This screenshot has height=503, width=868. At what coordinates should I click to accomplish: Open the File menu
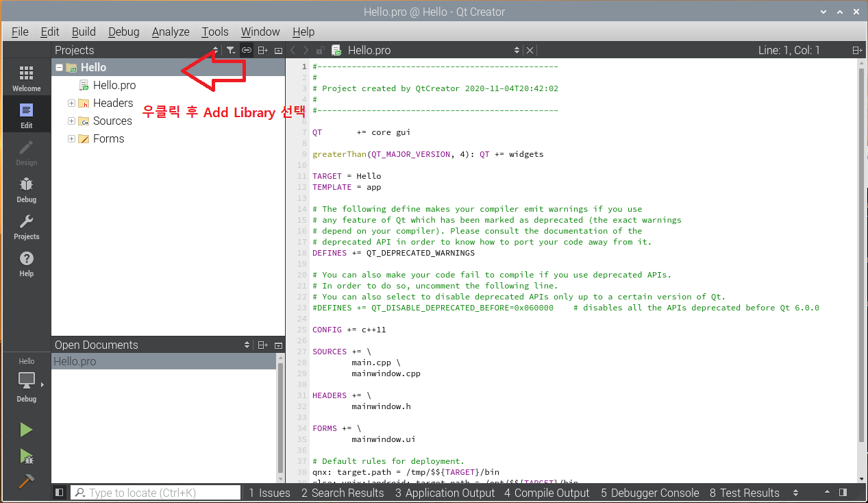(20, 32)
